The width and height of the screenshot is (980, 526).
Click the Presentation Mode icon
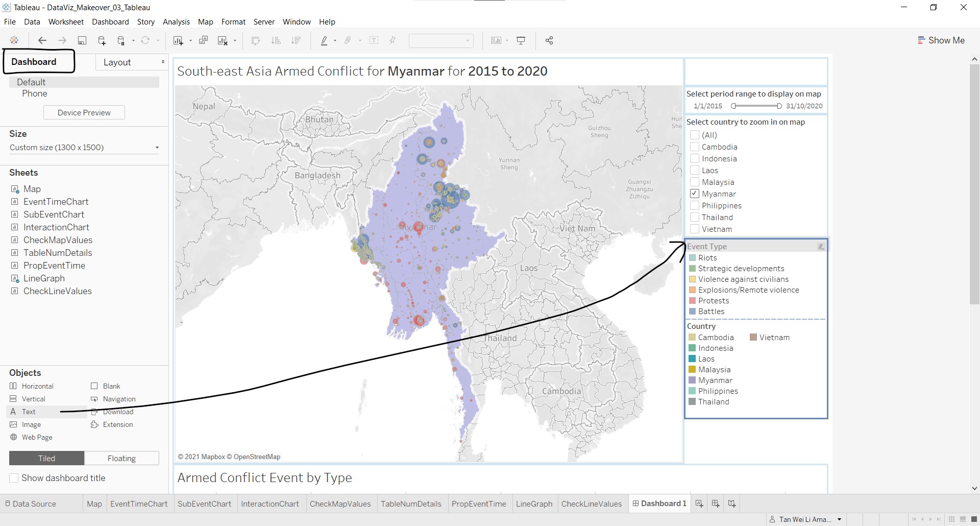pos(521,41)
